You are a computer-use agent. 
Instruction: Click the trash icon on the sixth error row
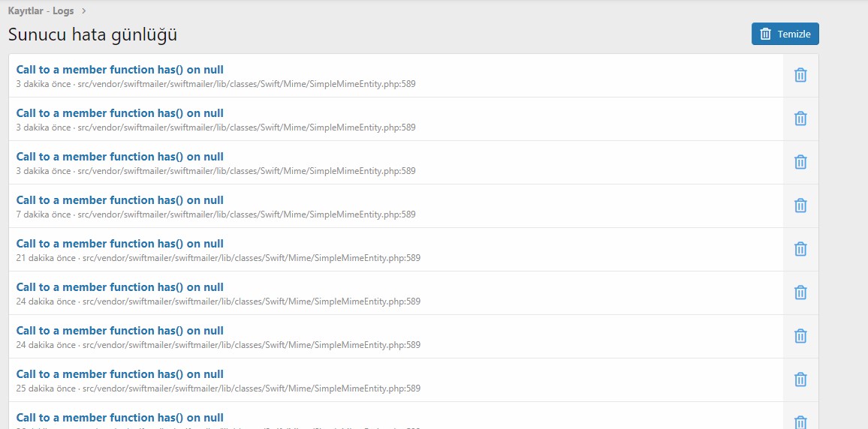[x=800, y=292]
